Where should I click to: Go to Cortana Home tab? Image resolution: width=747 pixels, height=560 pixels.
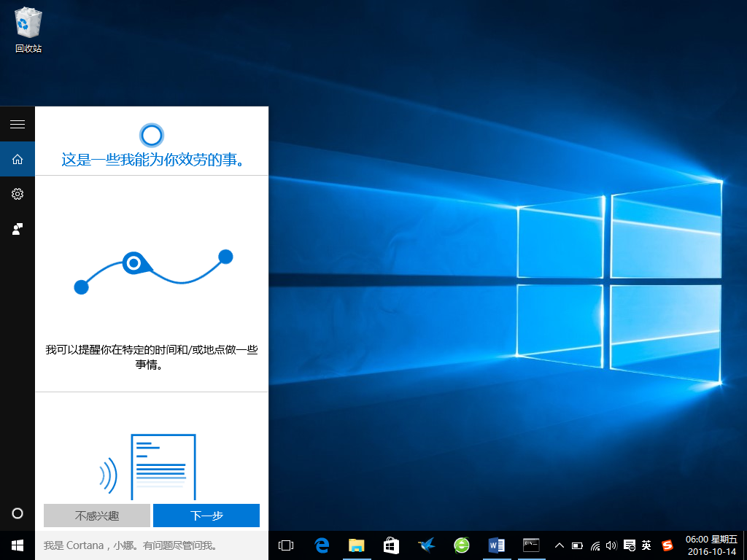click(x=18, y=159)
